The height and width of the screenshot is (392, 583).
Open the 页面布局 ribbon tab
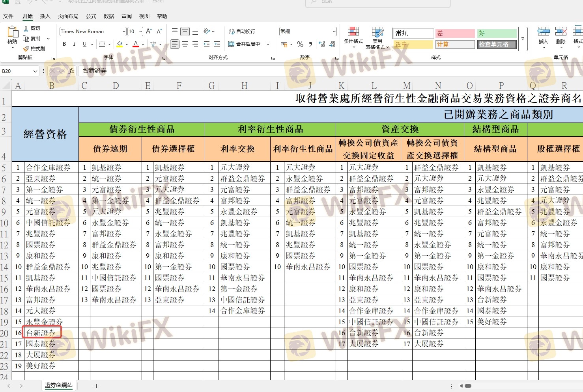pyautogui.click(x=68, y=16)
